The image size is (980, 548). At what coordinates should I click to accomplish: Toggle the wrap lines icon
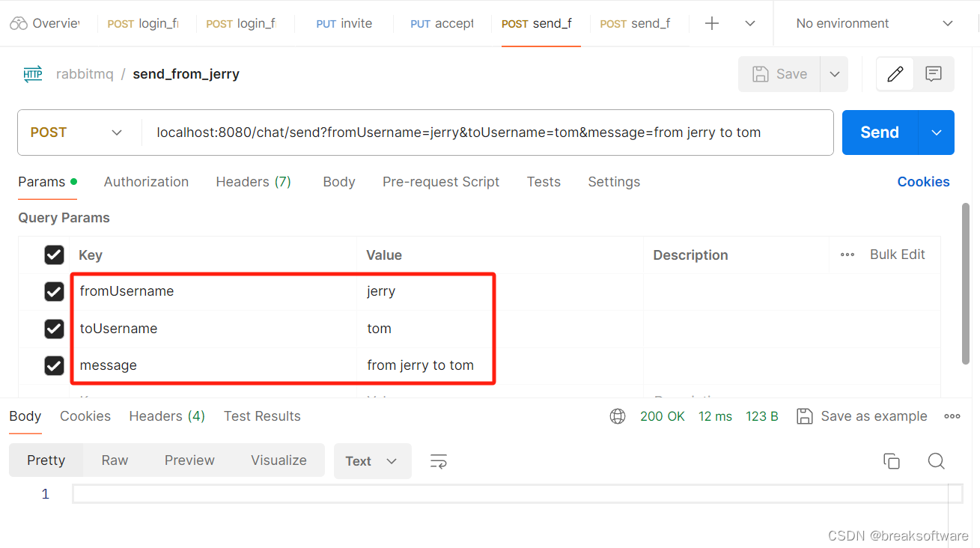(439, 461)
